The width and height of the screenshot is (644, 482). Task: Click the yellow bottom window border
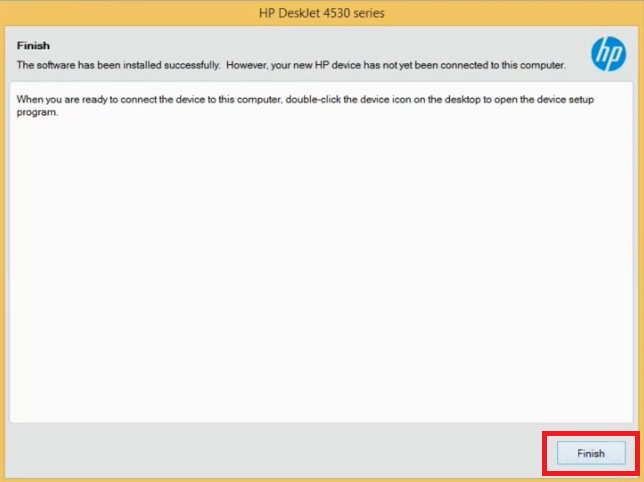pos(322,479)
